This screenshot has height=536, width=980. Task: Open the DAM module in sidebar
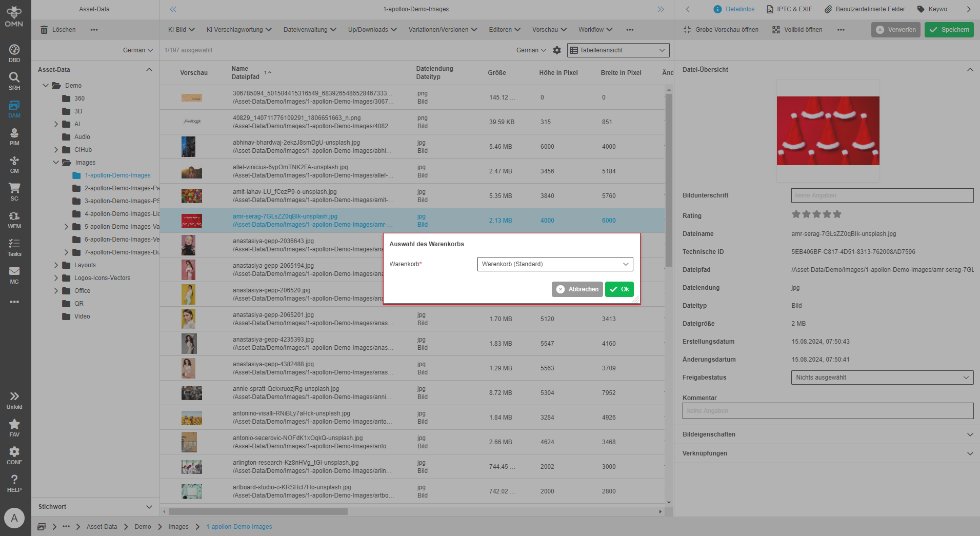pos(14,109)
